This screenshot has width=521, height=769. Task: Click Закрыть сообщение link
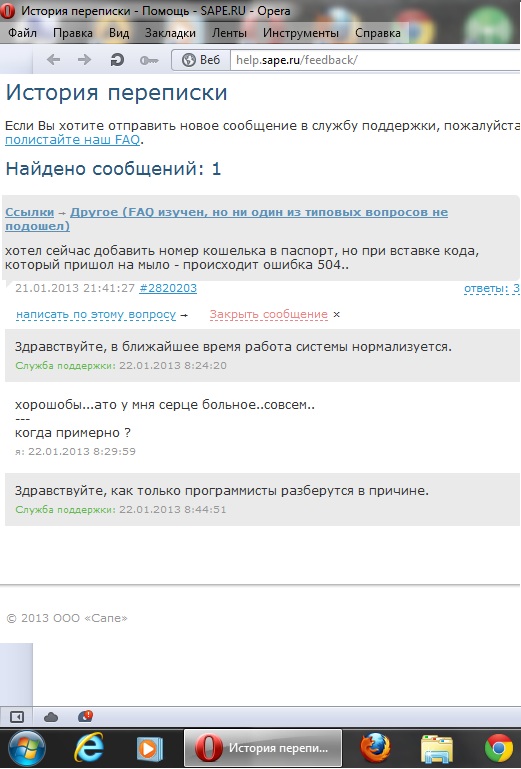click(x=268, y=314)
